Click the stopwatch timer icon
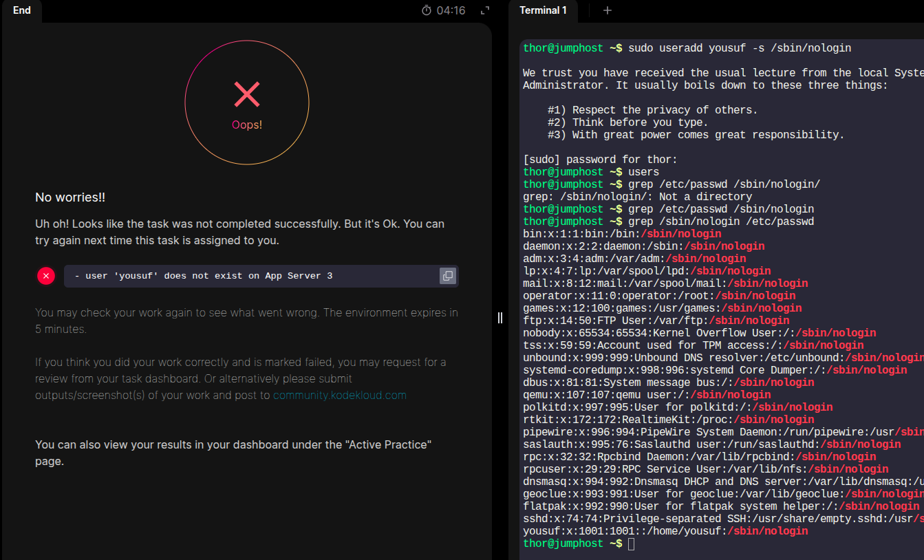The height and width of the screenshot is (560, 924). pos(427,10)
